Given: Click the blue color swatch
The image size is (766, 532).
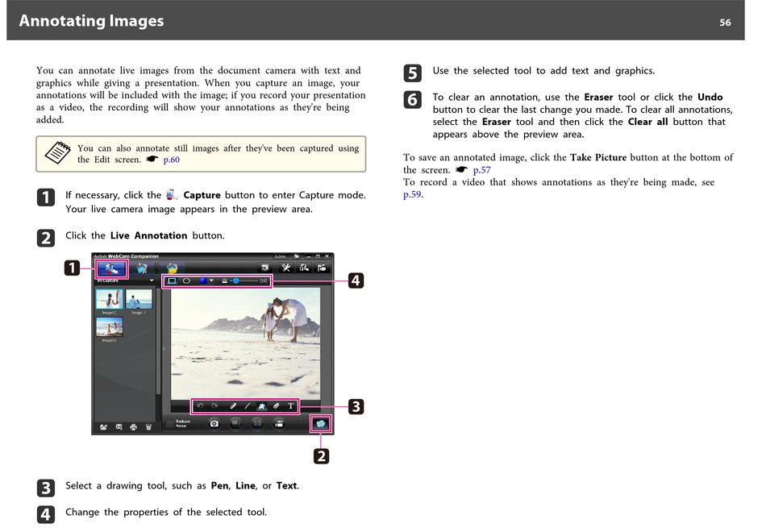Looking at the screenshot, I should coord(203,281).
